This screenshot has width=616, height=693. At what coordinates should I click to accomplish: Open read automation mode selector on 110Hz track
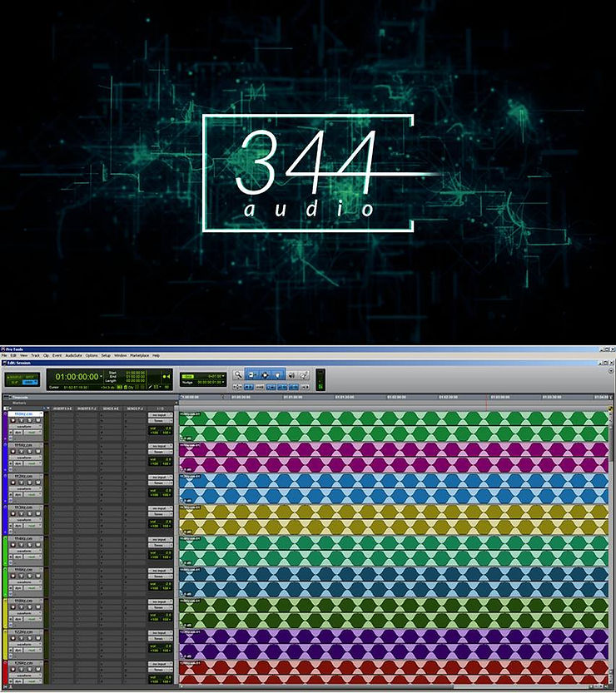coord(32,433)
